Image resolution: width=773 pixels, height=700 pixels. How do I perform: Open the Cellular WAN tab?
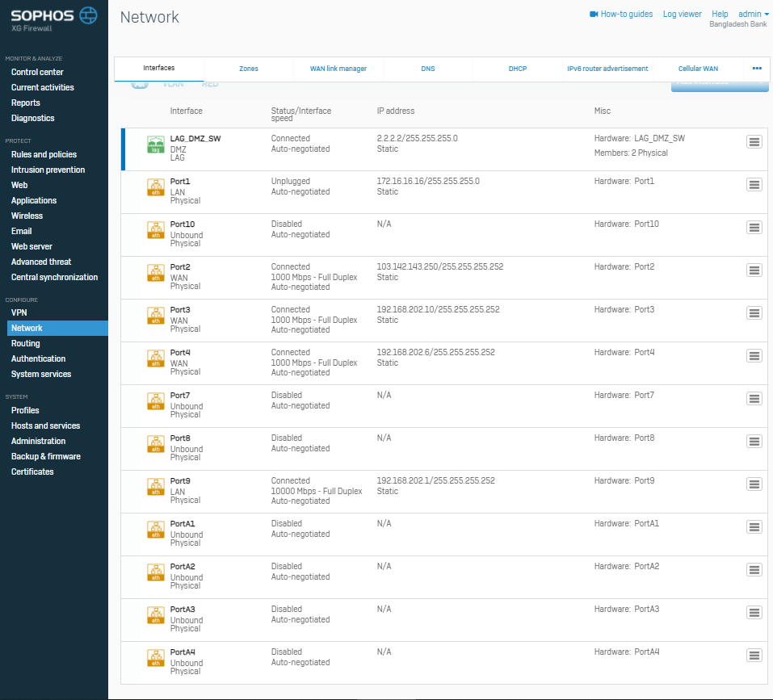click(x=698, y=69)
